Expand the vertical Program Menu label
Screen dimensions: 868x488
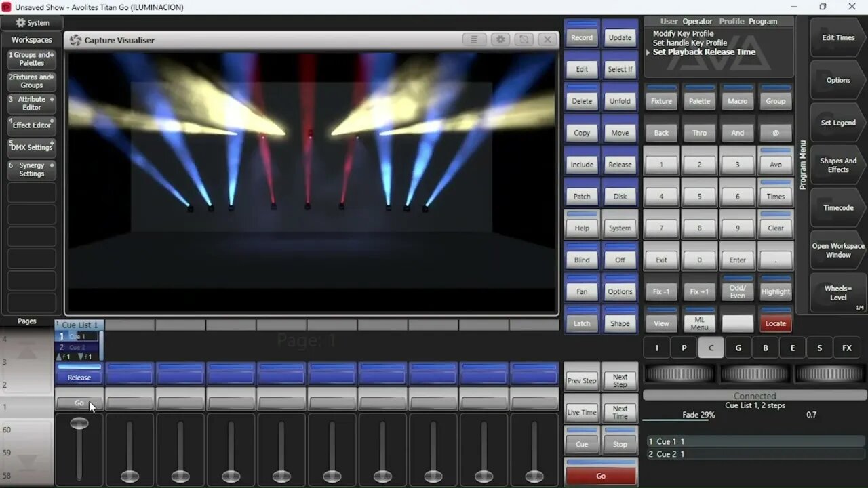point(802,165)
